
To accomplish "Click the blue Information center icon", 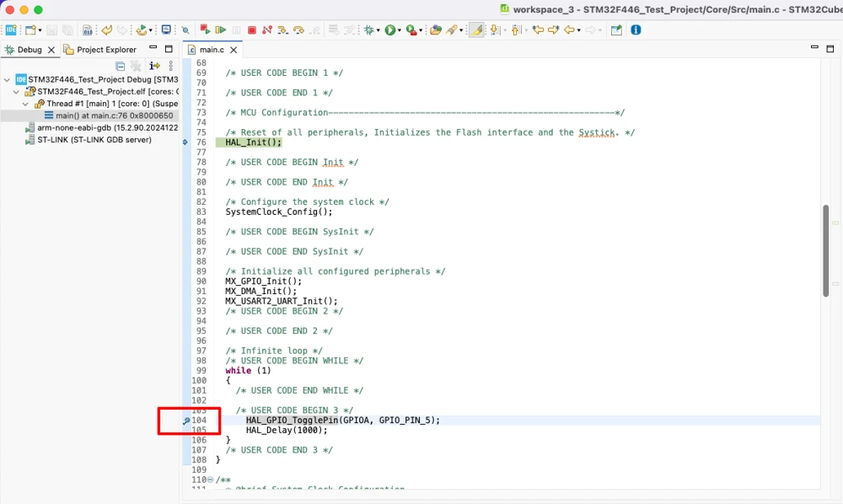I will 636,29.
